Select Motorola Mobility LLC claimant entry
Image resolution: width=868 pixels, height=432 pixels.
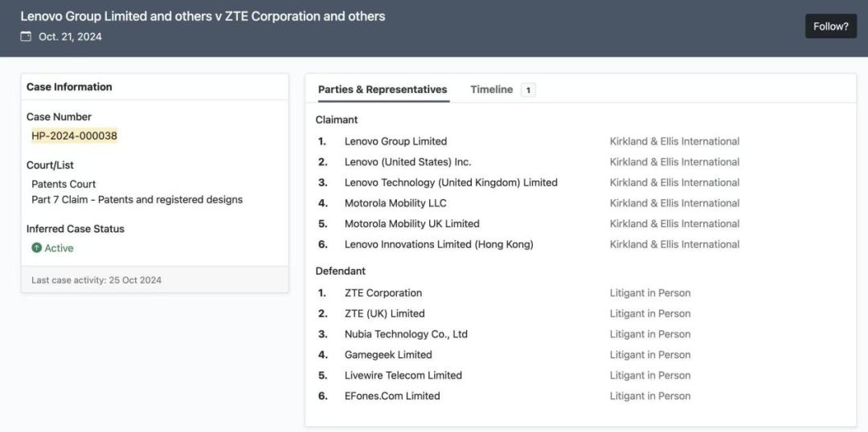395,203
